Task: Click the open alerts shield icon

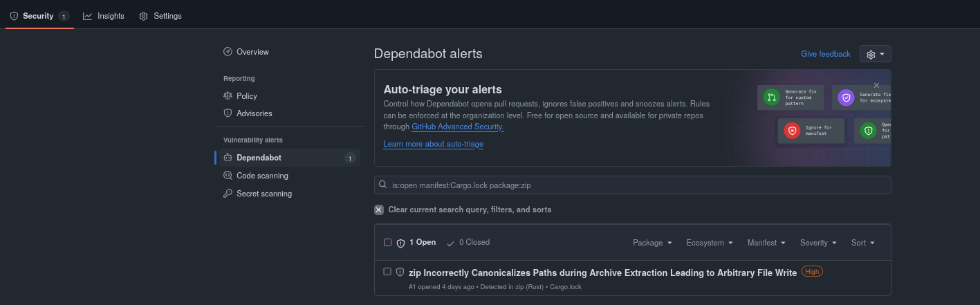Action: (400, 243)
